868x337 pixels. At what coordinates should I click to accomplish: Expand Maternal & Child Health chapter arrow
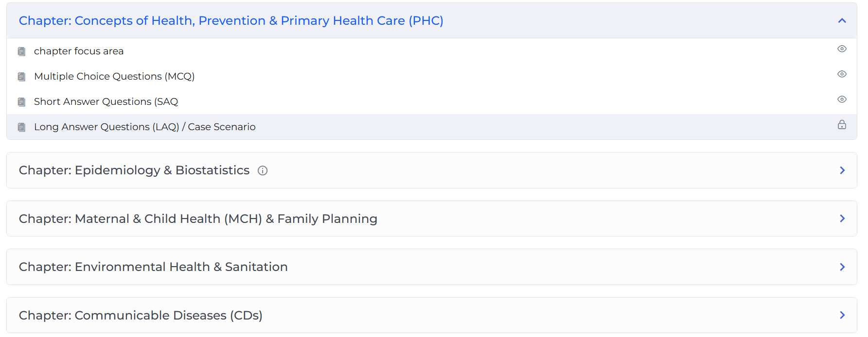(x=842, y=219)
